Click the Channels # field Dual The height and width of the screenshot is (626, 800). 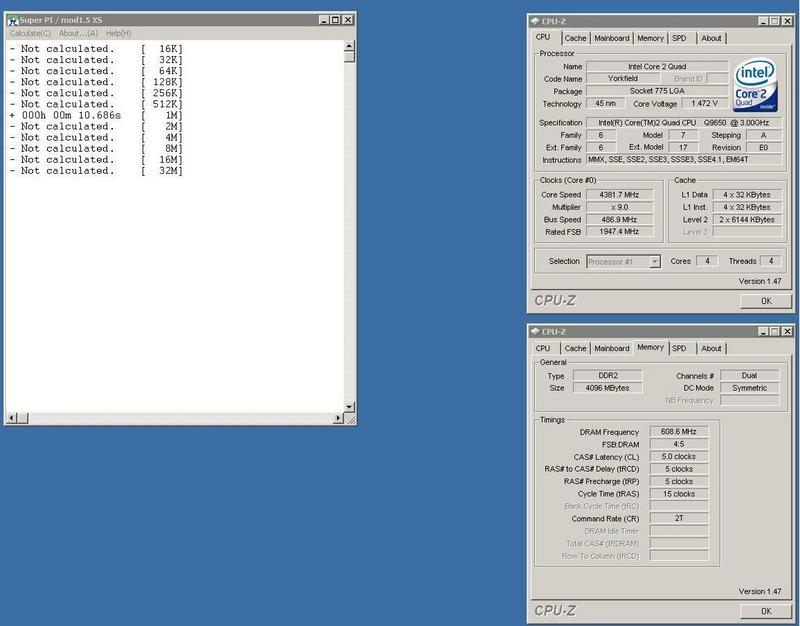pos(749,375)
